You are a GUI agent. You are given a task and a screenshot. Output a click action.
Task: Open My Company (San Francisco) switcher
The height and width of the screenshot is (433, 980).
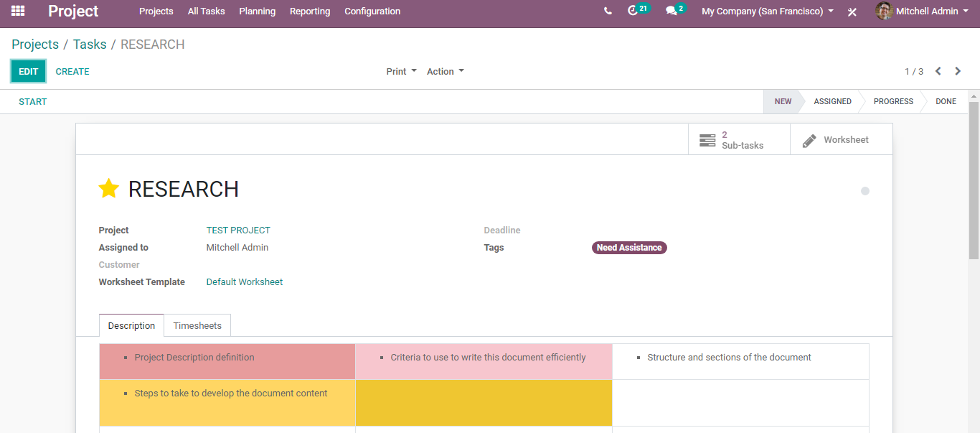tap(768, 11)
